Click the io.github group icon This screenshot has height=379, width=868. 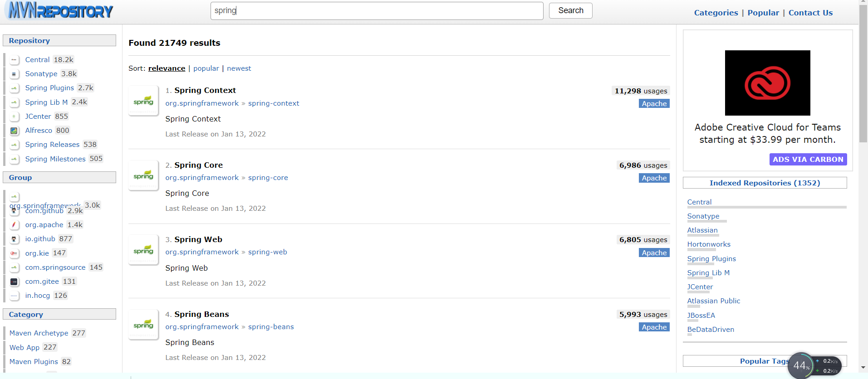(x=15, y=239)
